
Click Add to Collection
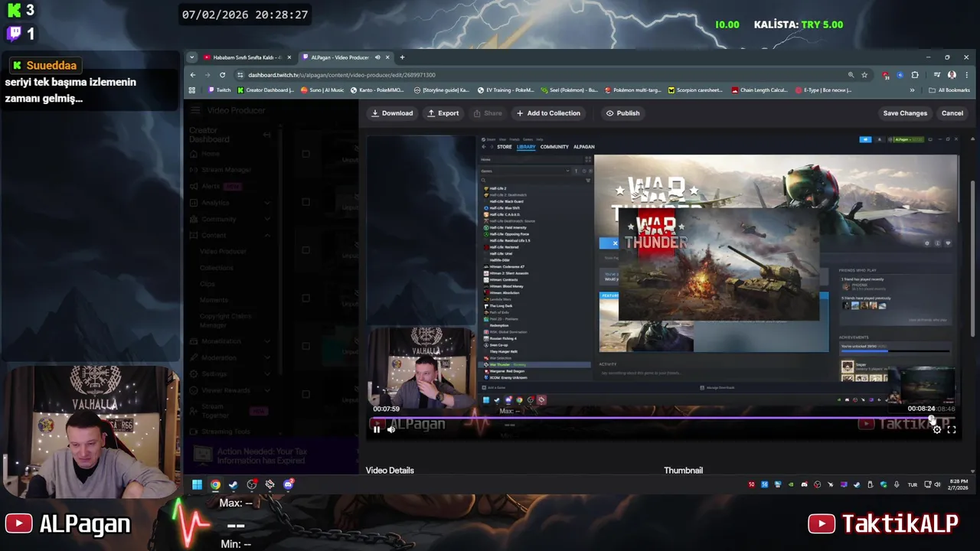(x=548, y=113)
